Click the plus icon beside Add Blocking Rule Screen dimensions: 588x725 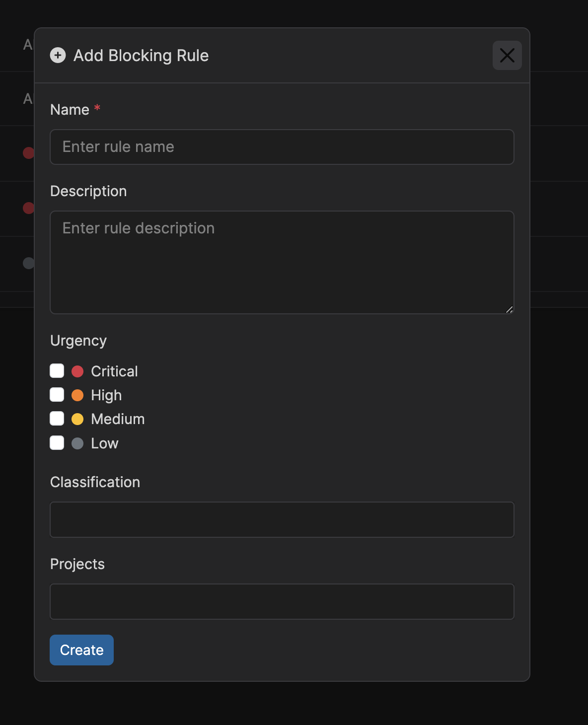[58, 55]
